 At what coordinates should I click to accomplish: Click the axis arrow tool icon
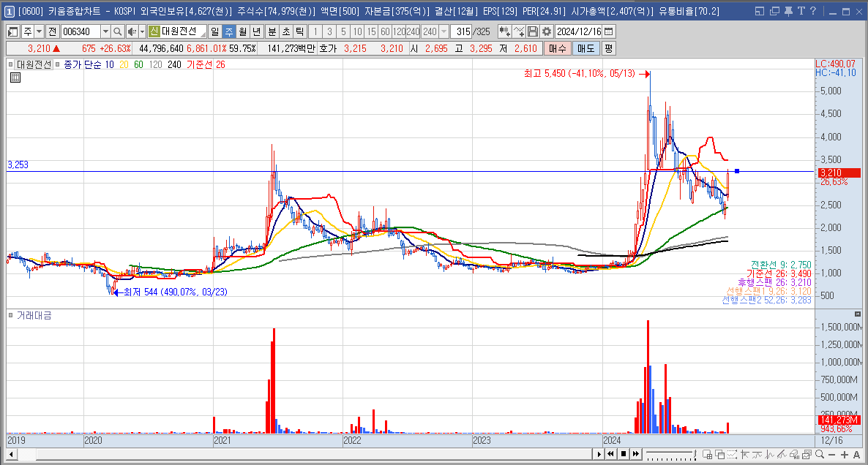(744, 455)
